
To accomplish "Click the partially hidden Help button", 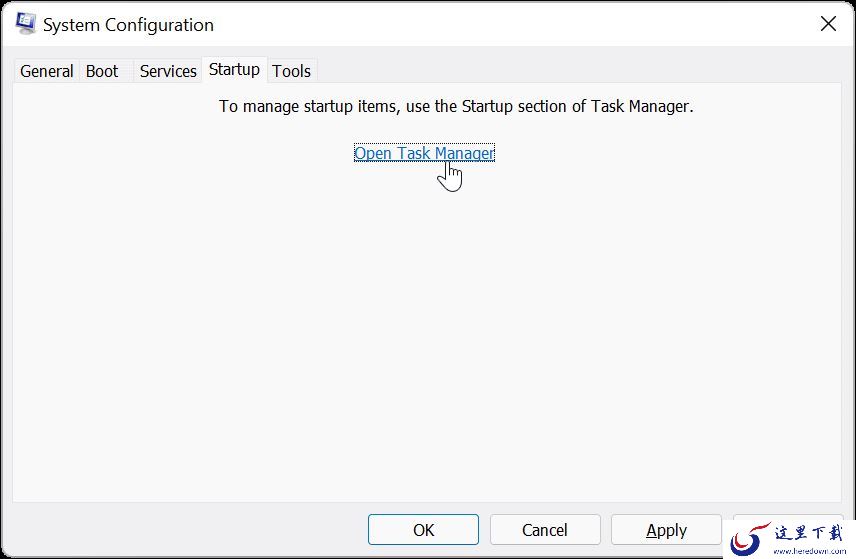I will pos(788,518).
